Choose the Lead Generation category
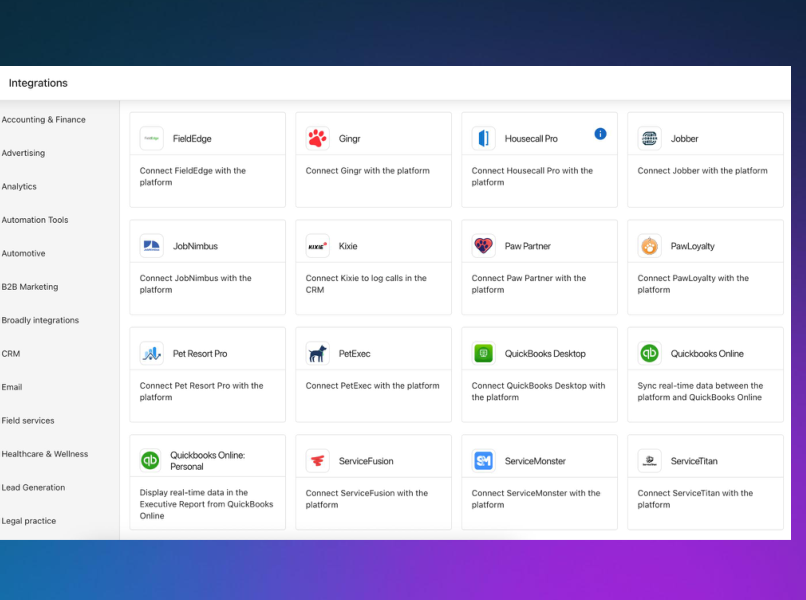This screenshot has height=600, width=806. tap(33, 487)
